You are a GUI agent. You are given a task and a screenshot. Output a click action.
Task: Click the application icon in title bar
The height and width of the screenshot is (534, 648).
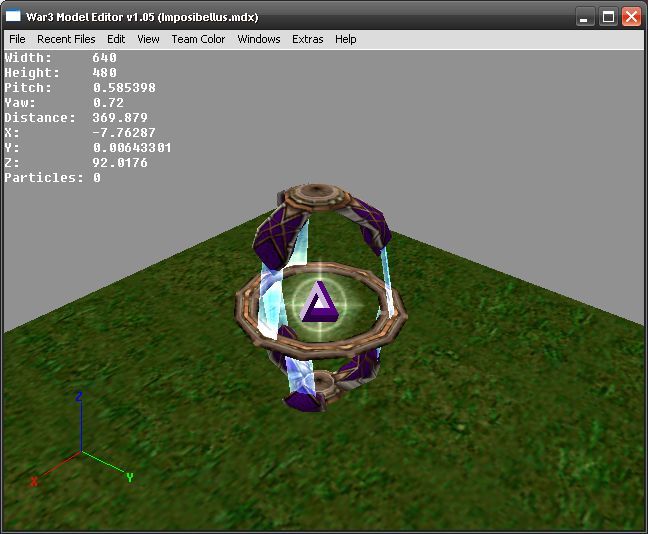click(13, 16)
